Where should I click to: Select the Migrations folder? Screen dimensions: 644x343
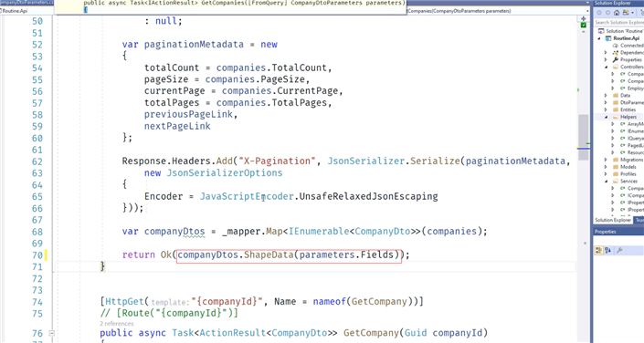(632, 160)
